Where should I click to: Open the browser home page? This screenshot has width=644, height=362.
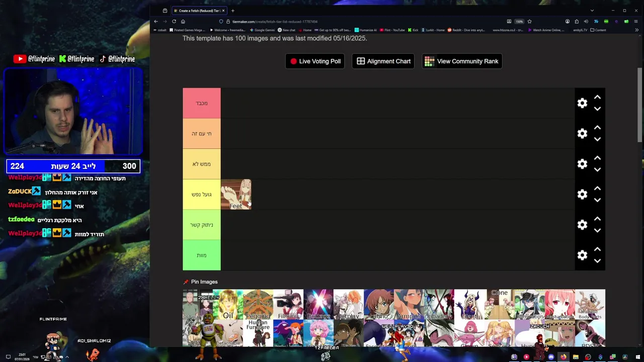183,22
